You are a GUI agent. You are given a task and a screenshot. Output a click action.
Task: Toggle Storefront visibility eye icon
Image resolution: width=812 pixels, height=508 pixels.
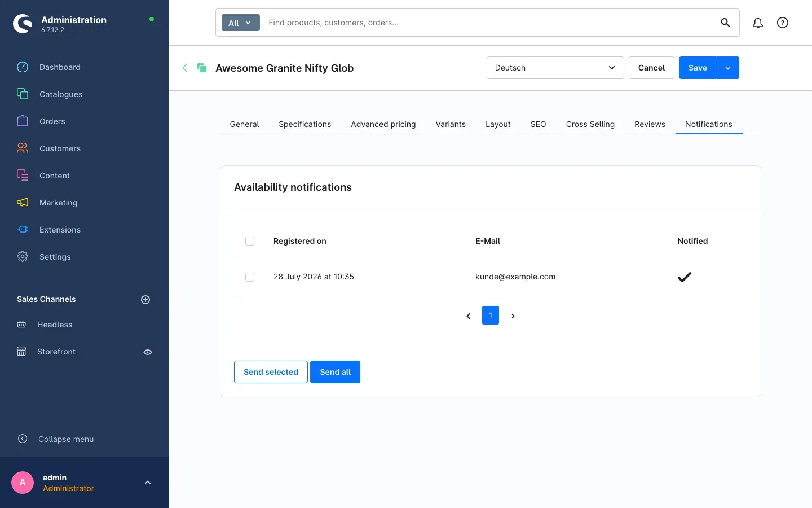148,352
